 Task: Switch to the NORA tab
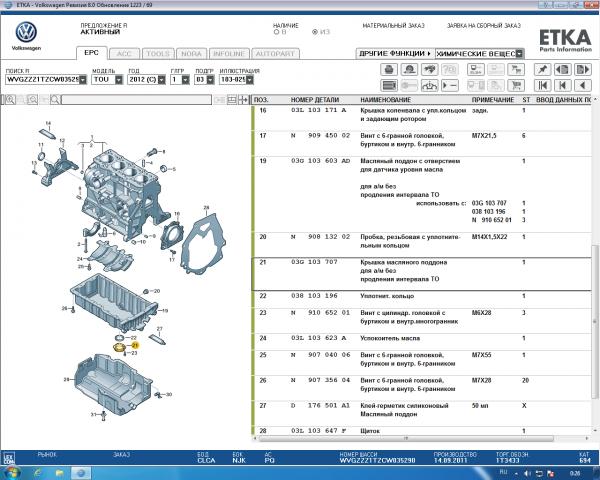191,54
